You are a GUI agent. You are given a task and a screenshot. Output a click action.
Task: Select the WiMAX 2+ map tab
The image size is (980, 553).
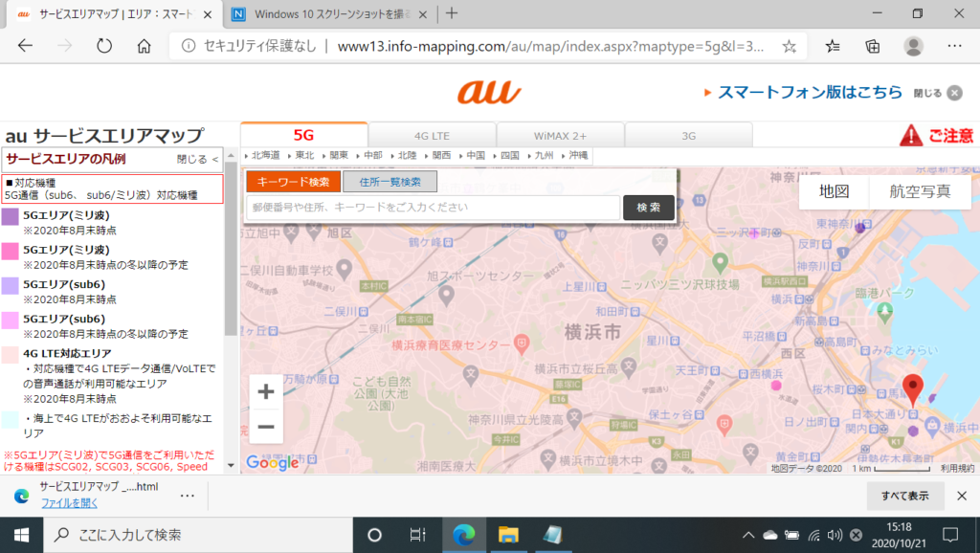pyautogui.click(x=560, y=136)
